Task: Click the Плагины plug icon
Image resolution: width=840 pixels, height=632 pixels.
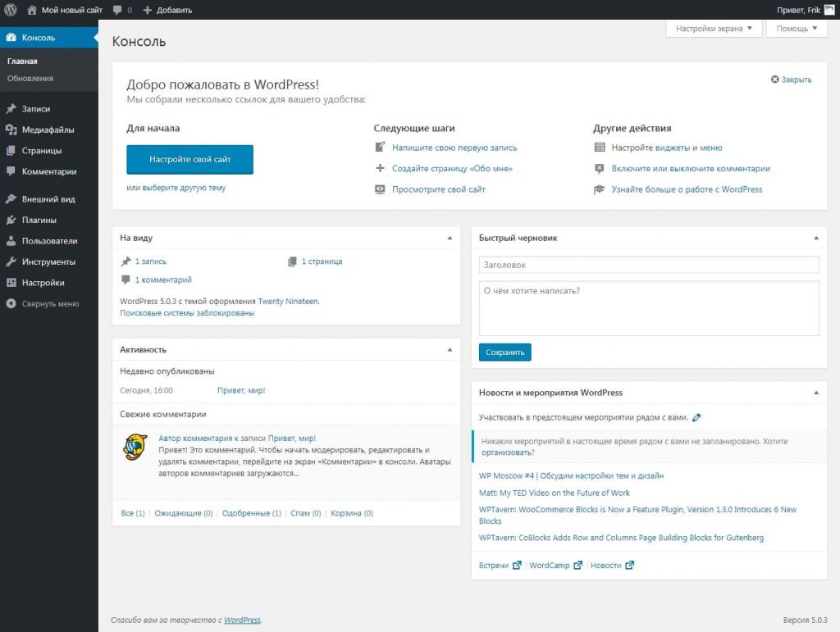Action: pos(11,220)
